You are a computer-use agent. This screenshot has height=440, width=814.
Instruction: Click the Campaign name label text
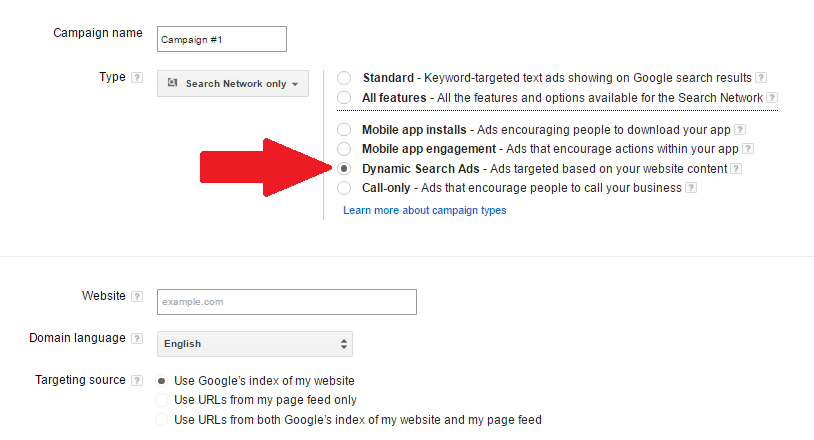[x=98, y=33]
